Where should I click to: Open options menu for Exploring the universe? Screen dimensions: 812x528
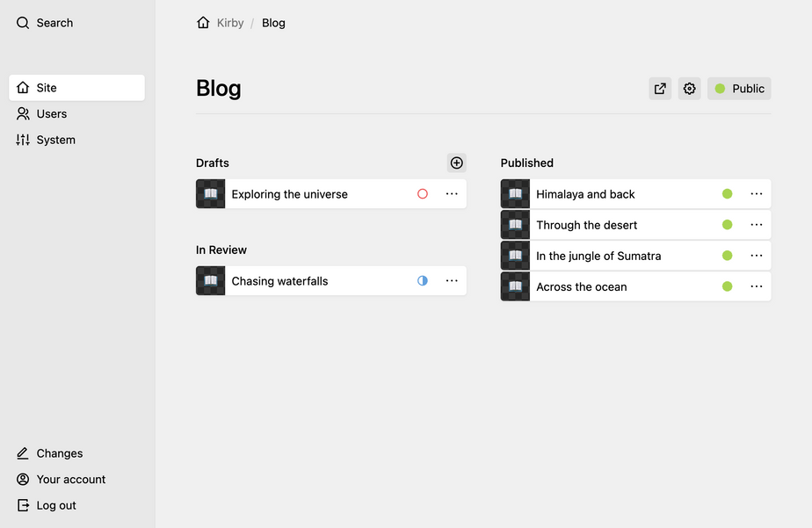[452, 194]
